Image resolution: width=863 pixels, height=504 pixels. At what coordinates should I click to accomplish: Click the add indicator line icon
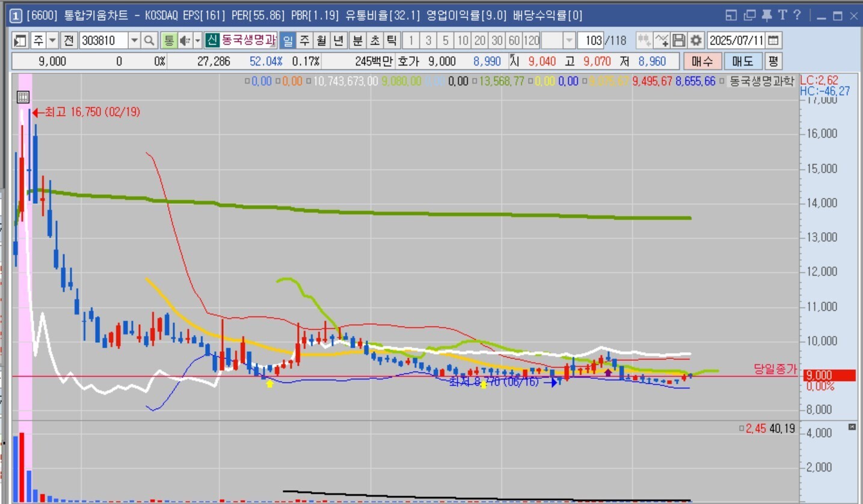[x=662, y=41]
